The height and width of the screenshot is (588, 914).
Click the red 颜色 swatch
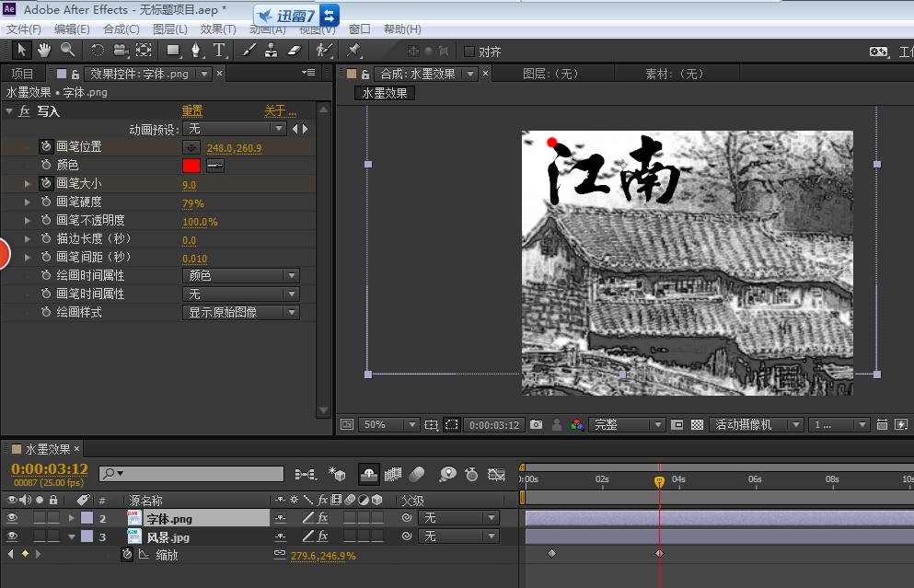(191, 166)
